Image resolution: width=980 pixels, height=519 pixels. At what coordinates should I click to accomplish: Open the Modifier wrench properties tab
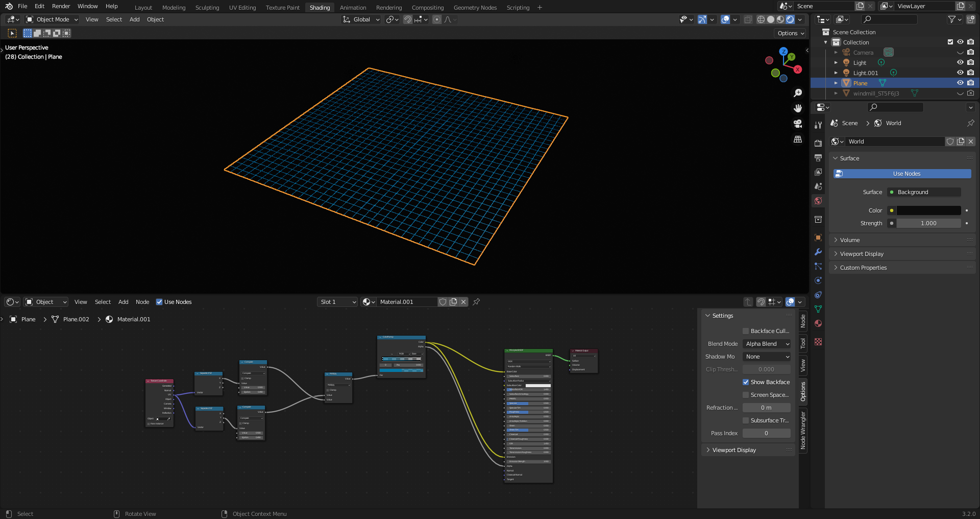coord(818,252)
